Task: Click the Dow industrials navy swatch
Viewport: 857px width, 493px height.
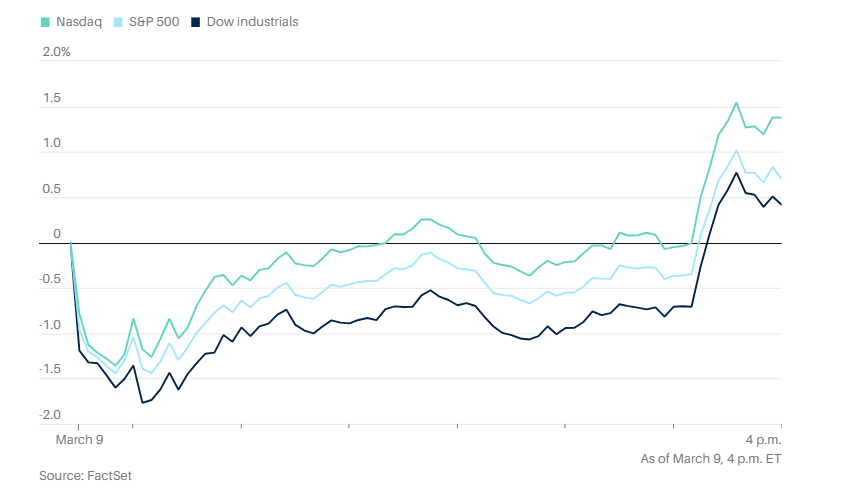Action: 195,21
